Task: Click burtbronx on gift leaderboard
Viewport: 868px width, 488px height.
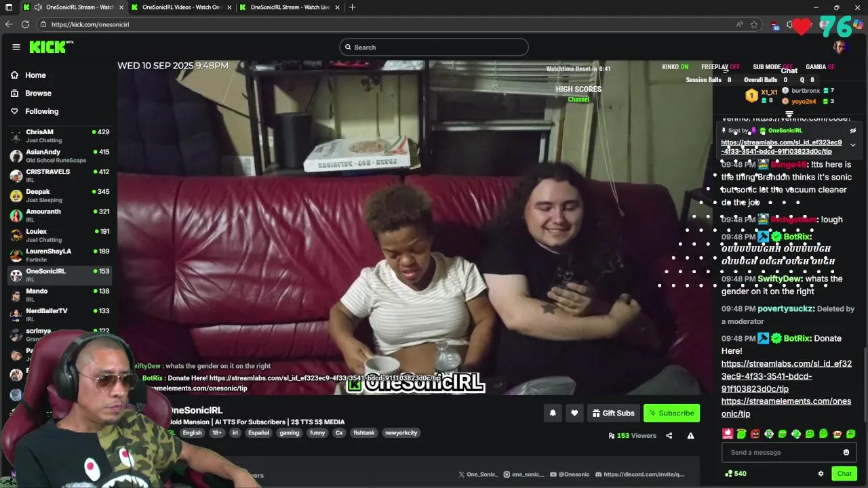Action: [x=806, y=90]
